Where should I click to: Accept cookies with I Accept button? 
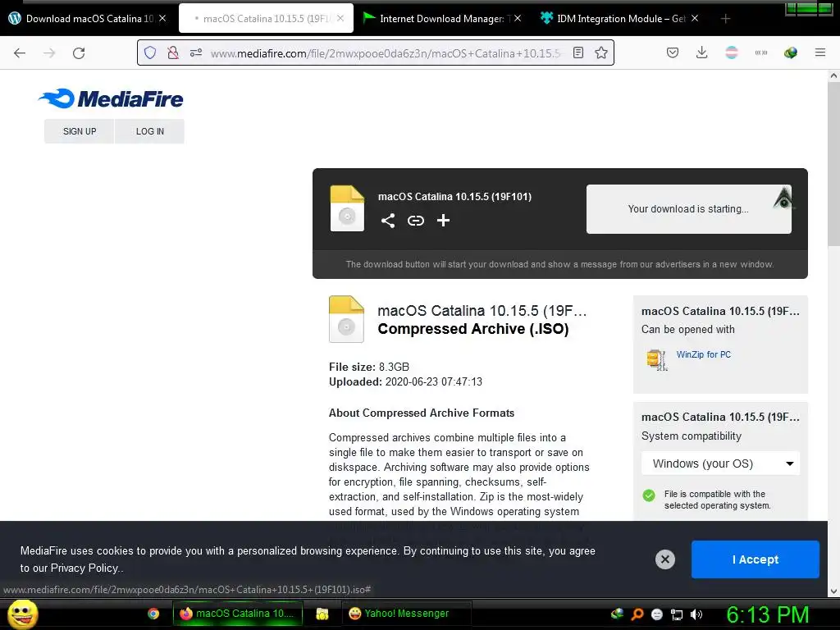point(756,559)
